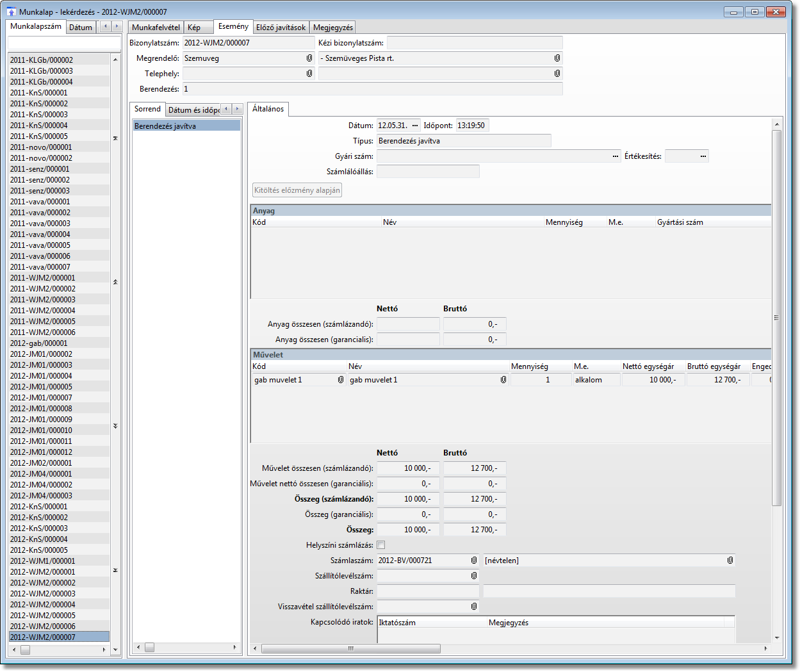Open the Előző javítások tab

pos(281,28)
